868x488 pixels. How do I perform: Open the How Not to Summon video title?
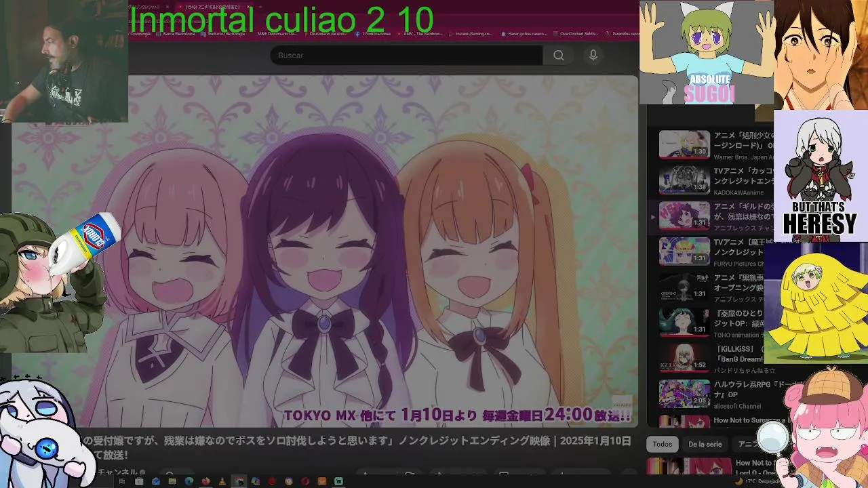pos(753,420)
